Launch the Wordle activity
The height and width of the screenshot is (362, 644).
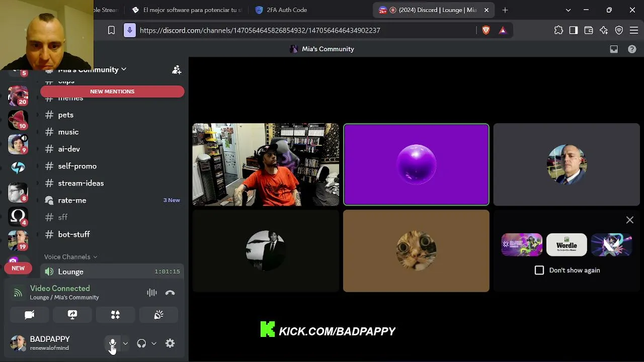(x=567, y=245)
